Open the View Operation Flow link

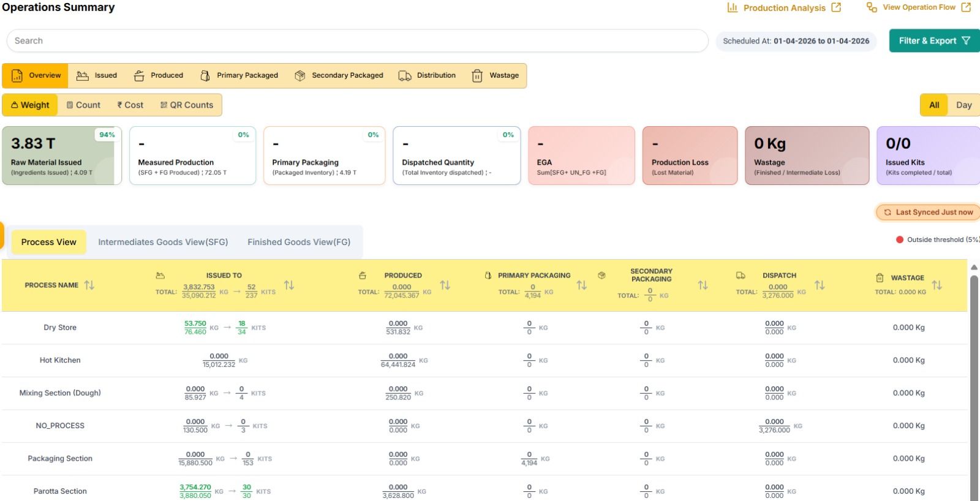(919, 7)
